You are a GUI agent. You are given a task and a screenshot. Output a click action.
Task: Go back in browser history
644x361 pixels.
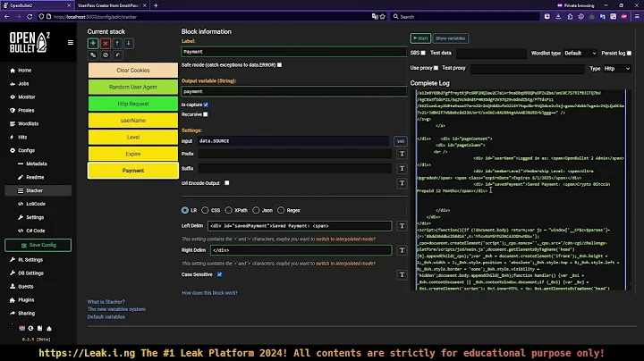pyautogui.click(x=7, y=17)
